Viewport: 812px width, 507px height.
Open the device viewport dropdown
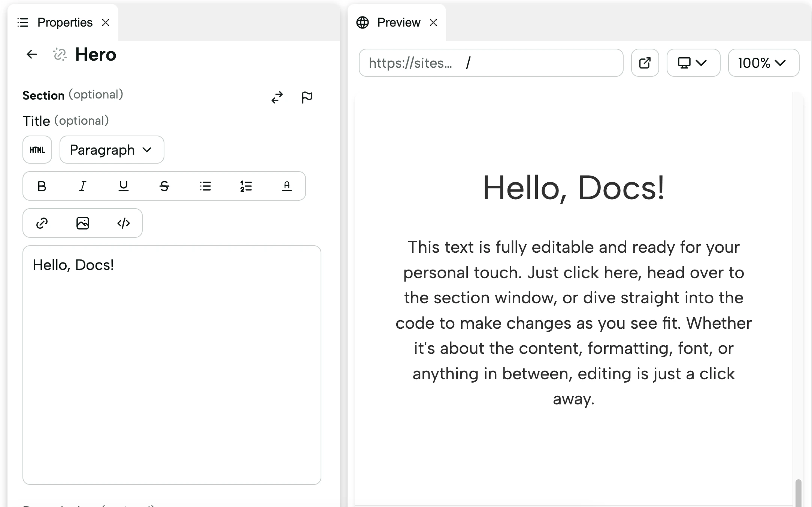693,63
